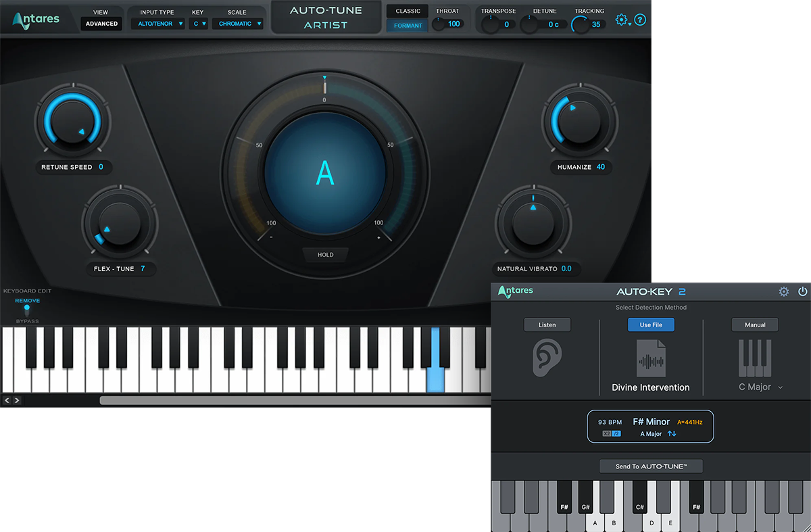The height and width of the screenshot is (532, 811).
Task: Select the Manual detection method
Action: [x=755, y=325]
